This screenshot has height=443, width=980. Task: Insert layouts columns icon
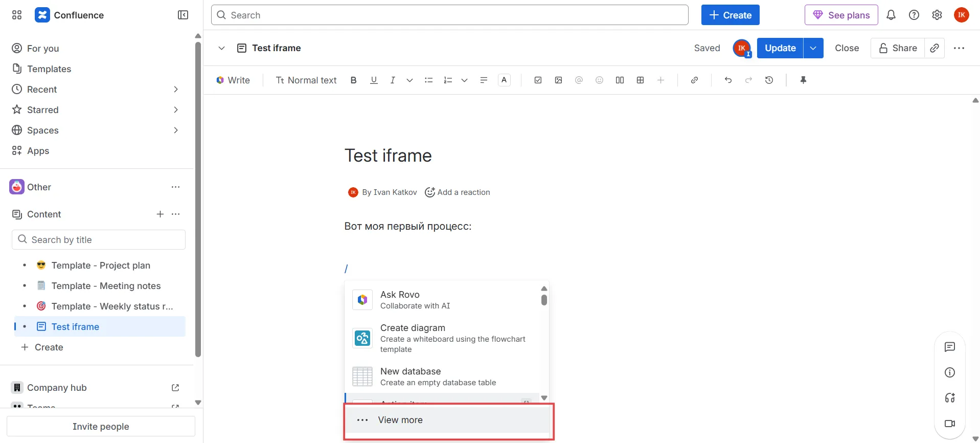[620, 80]
